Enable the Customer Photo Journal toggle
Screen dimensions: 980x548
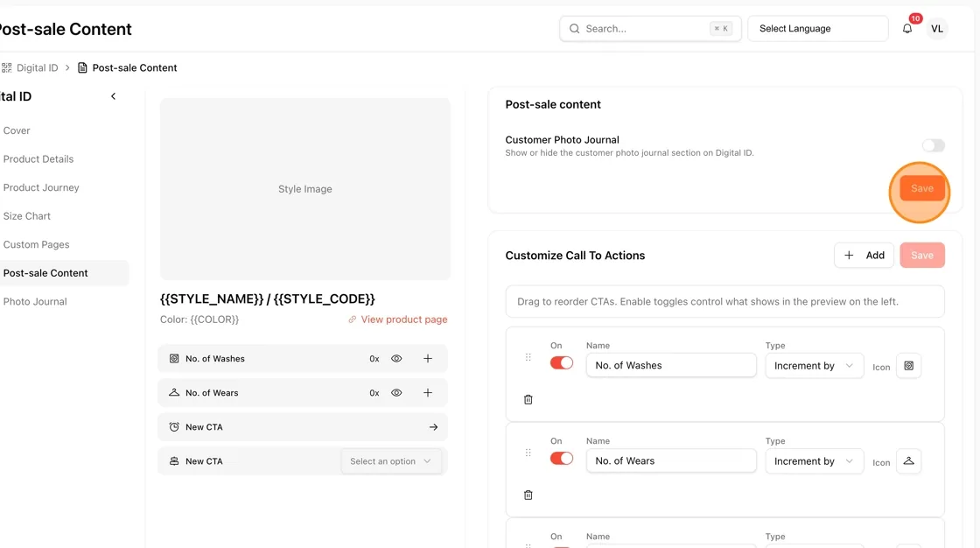point(933,145)
